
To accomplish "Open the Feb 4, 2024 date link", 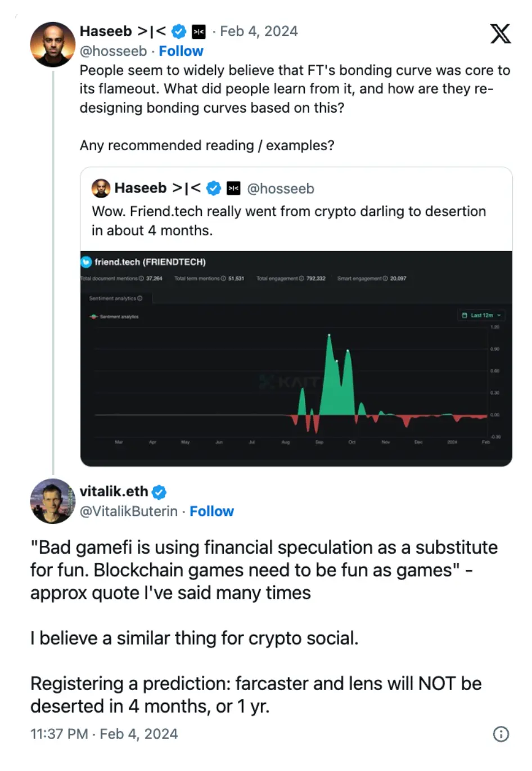I will point(259,32).
